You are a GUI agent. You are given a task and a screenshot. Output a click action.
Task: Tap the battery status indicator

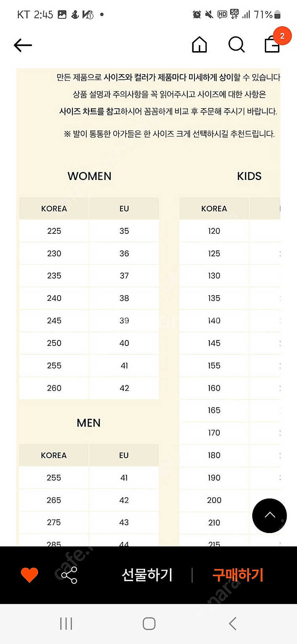[277, 15]
